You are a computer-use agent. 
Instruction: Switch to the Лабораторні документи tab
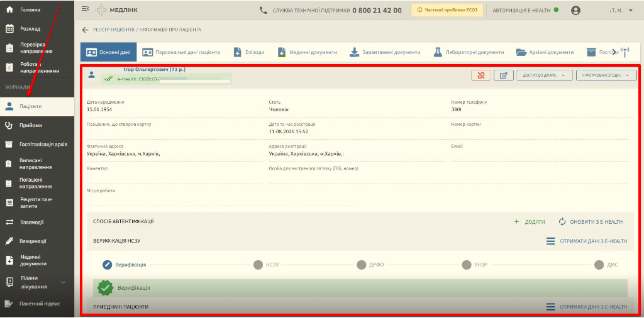pyautogui.click(x=469, y=52)
